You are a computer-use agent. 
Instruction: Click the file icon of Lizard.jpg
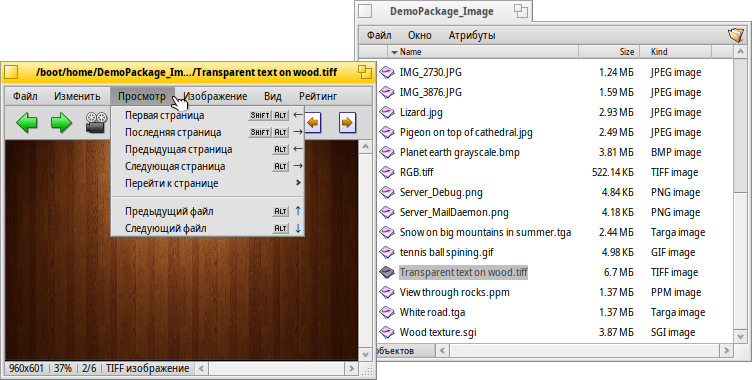[x=387, y=112]
